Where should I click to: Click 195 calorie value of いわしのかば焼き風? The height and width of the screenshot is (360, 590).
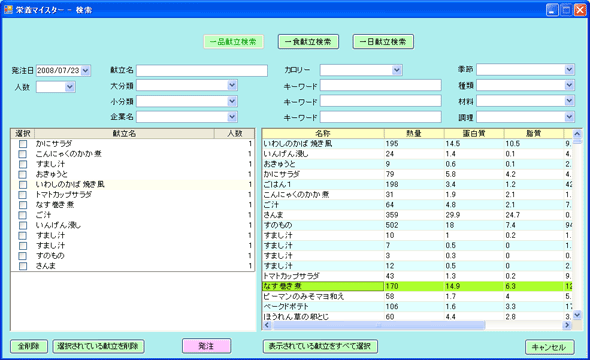point(392,144)
